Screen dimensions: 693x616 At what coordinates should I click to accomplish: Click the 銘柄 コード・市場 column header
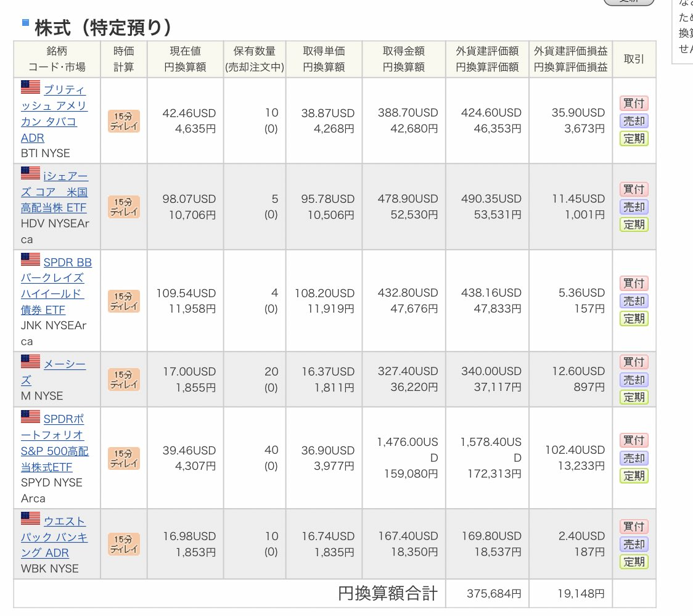click(x=57, y=59)
